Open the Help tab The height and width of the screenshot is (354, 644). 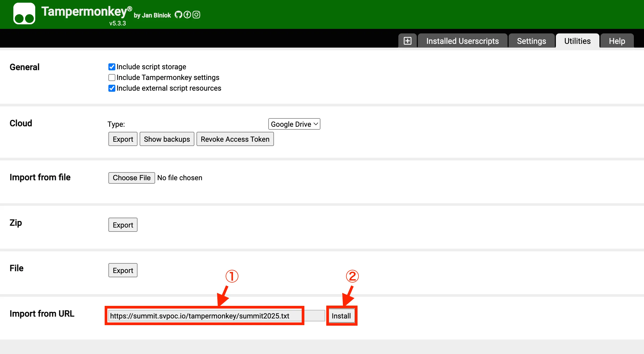click(x=617, y=41)
